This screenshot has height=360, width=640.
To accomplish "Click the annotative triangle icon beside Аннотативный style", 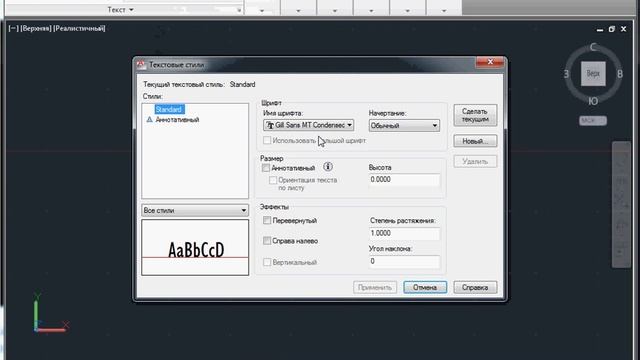I will [x=149, y=120].
